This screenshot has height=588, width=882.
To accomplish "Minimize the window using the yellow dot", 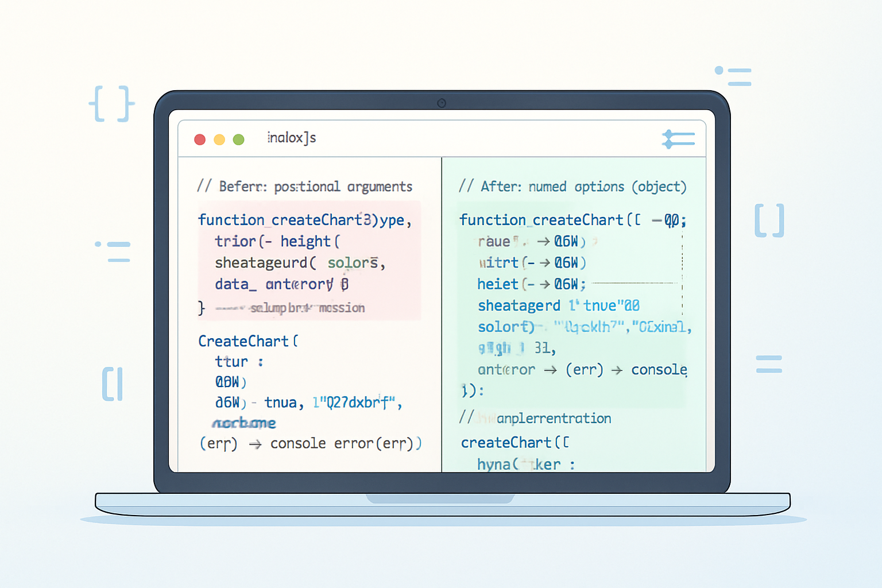I will [219, 140].
